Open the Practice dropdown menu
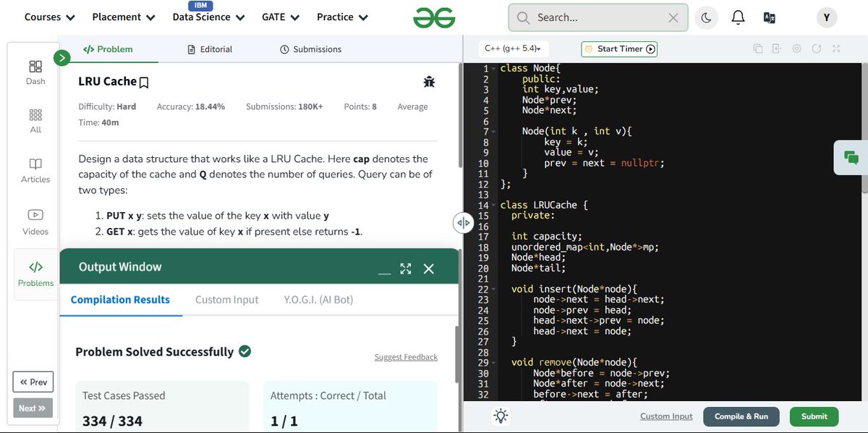The width and height of the screenshot is (868, 433). (x=342, y=17)
